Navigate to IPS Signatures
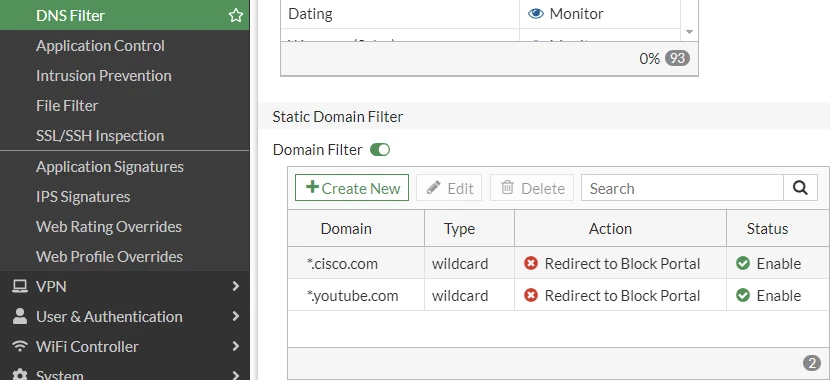This screenshot has height=380, width=830. [83, 197]
